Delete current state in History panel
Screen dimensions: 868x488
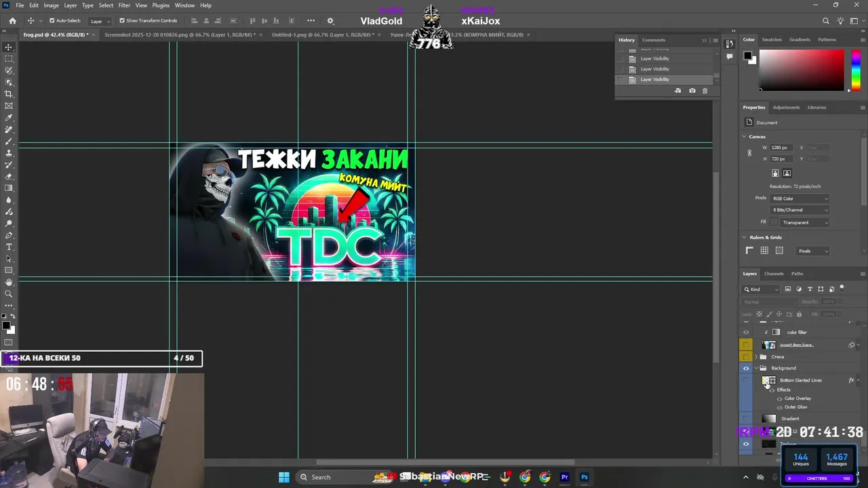(705, 91)
